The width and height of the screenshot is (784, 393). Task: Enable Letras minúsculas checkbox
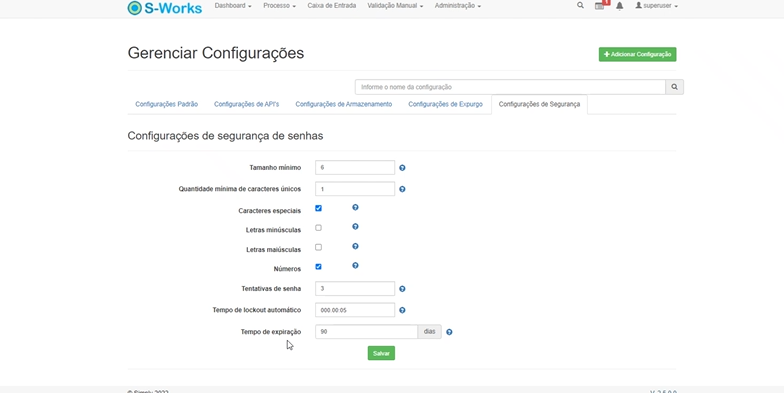[318, 228]
